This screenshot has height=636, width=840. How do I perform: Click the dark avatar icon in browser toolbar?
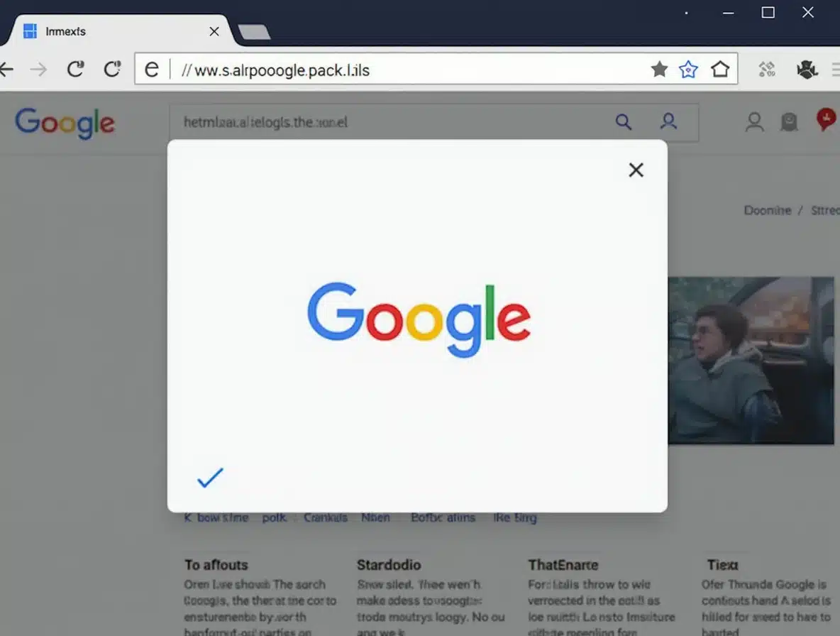(x=807, y=69)
